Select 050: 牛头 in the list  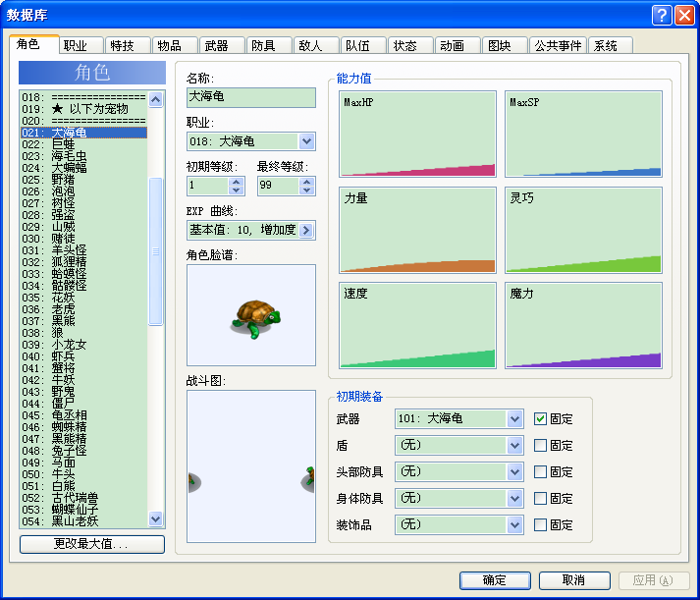(x=83, y=474)
